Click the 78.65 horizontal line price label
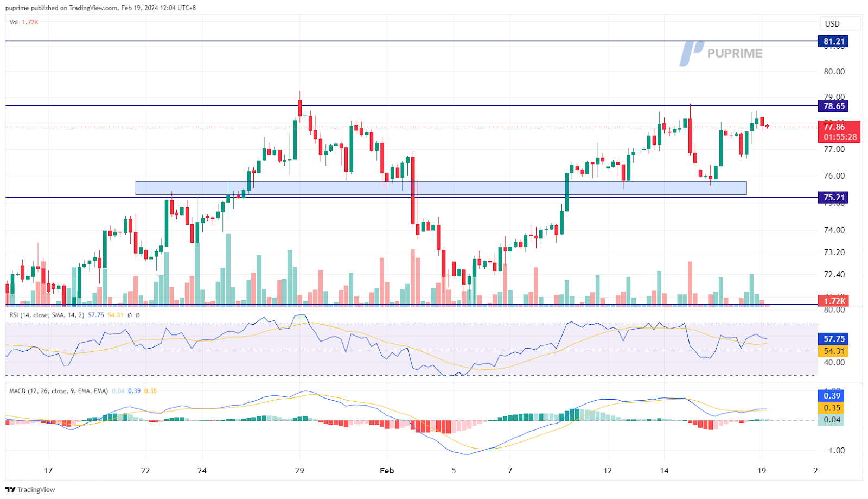Screen dimensions: 868x499 pyautogui.click(x=833, y=106)
